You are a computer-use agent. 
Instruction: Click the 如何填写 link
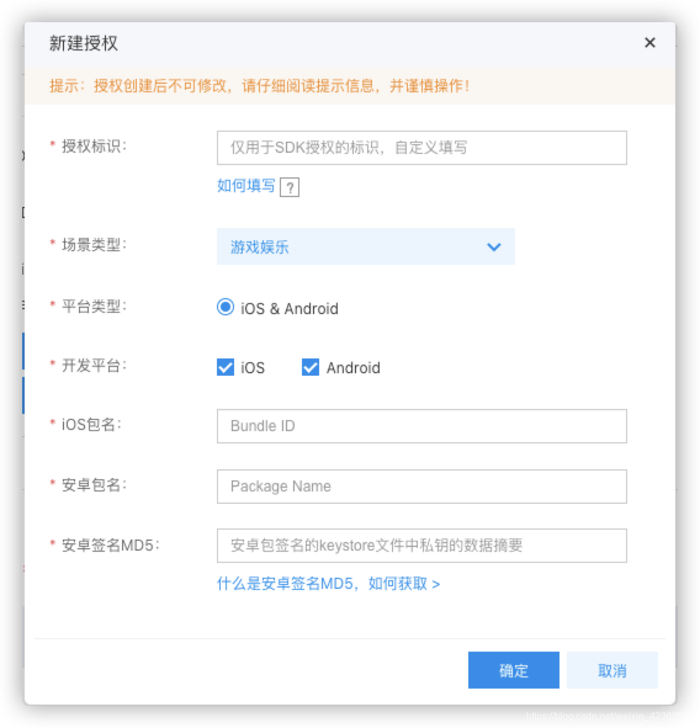[245, 185]
